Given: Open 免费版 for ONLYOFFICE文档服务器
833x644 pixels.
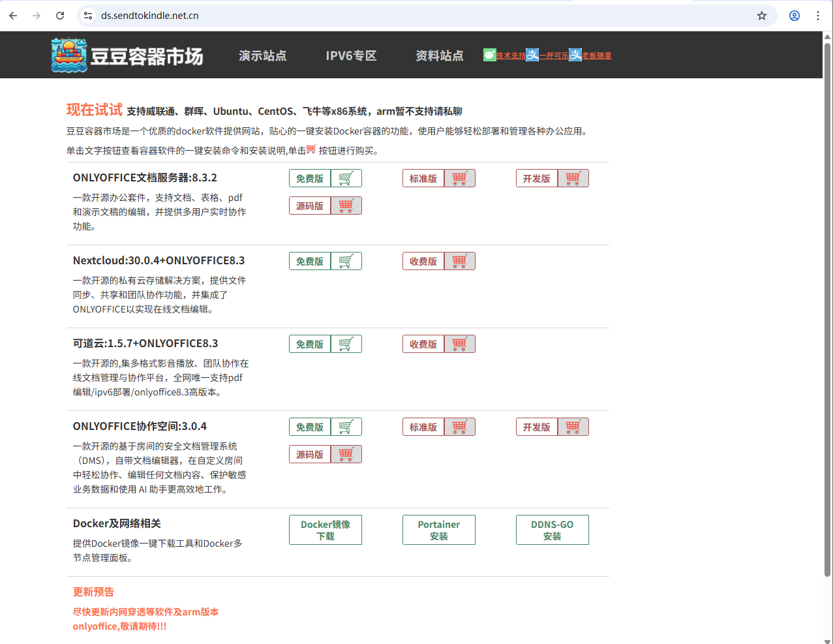Looking at the screenshot, I should (x=310, y=178).
